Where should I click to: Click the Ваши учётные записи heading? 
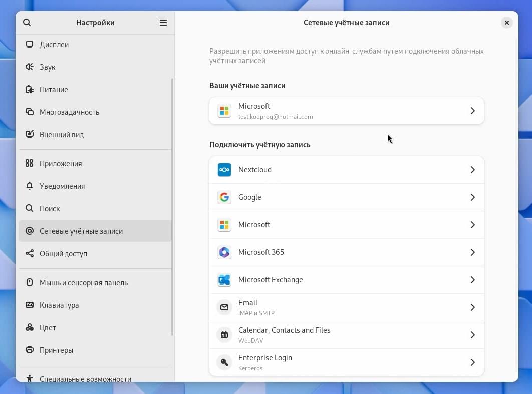247,86
